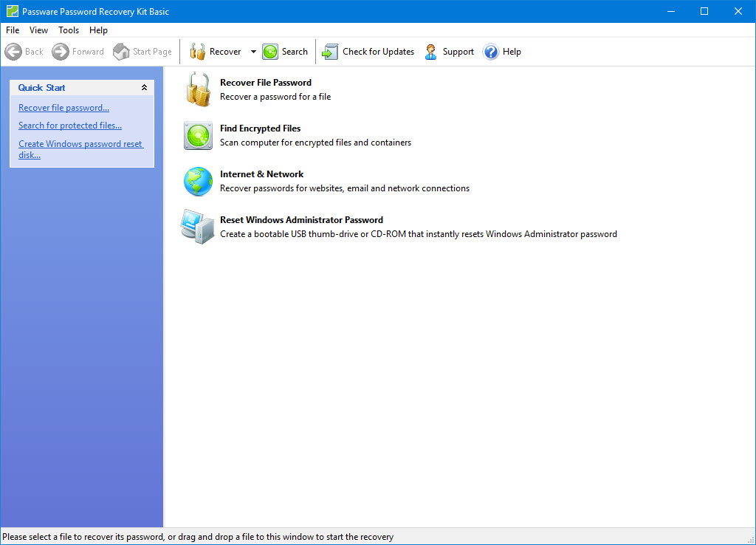This screenshot has height=545, width=756.
Task: Click 'Create a bootable USB thumb-drive' description
Action: click(419, 234)
